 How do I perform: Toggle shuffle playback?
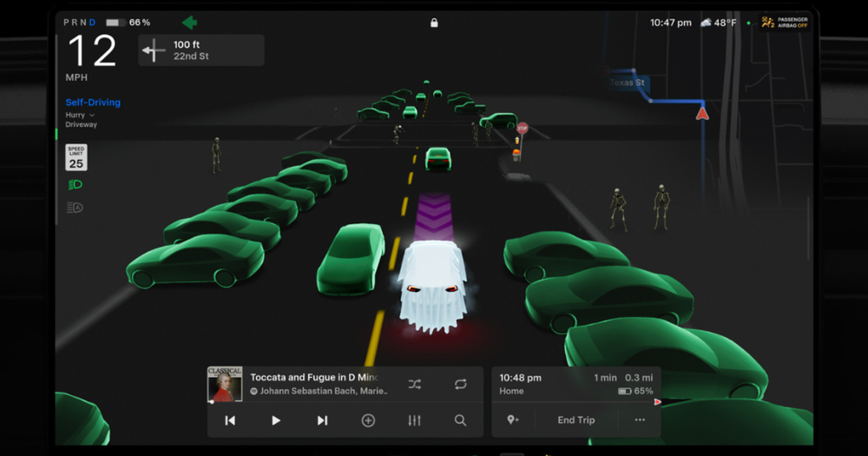pos(415,384)
